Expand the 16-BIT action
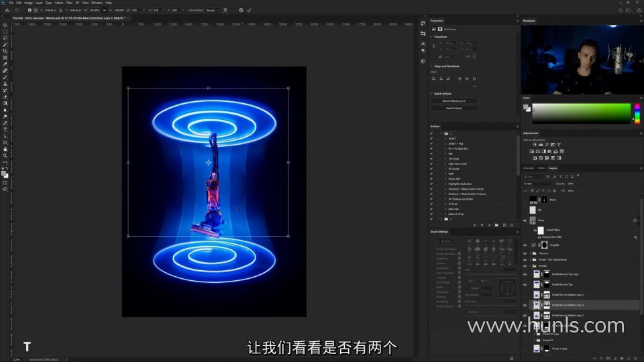This screenshot has height=362, width=644. [x=445, y=139]
